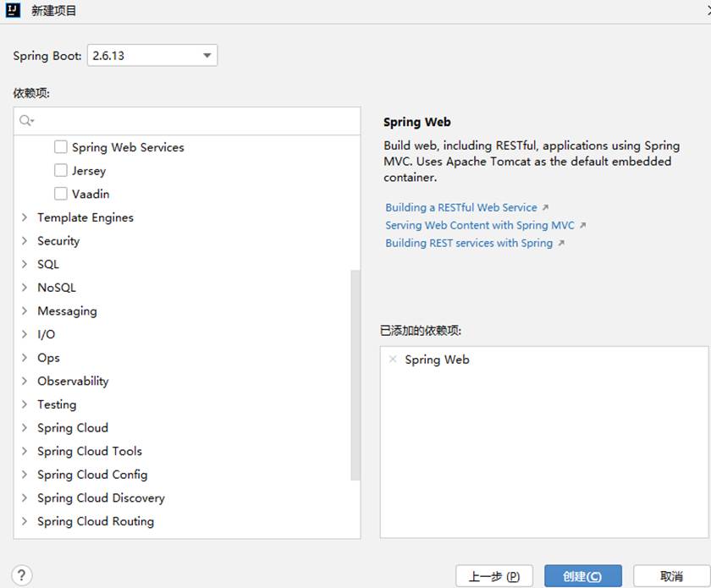
Task: Click external arrow beside Serving Web Content link
Action: pyautogui.click(x=582, y=225)
